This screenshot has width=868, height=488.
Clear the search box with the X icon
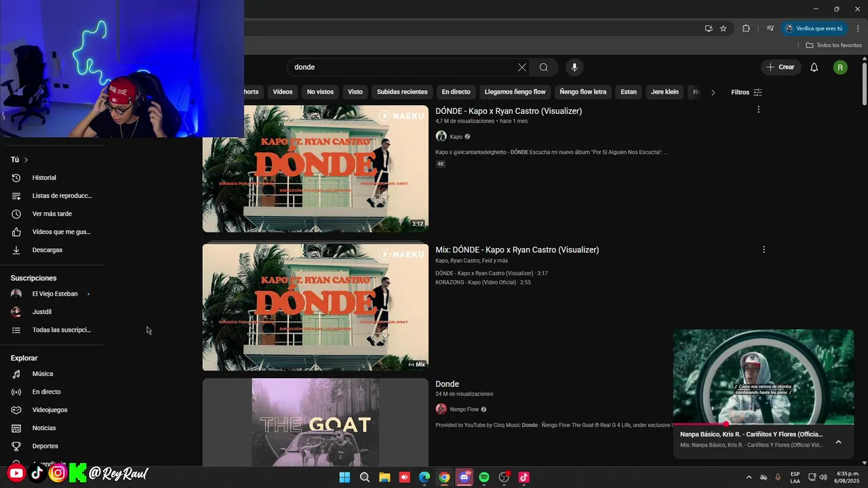tap(521, 67)
